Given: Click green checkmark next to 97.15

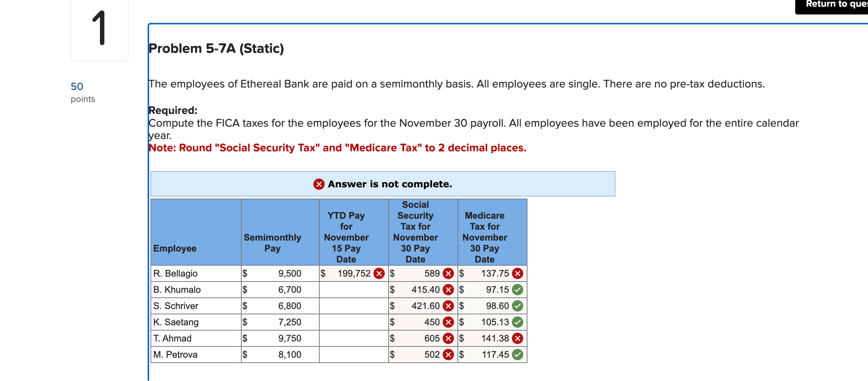Looking at the screenshot, I should pyautogui.click(x=518, y=289).
